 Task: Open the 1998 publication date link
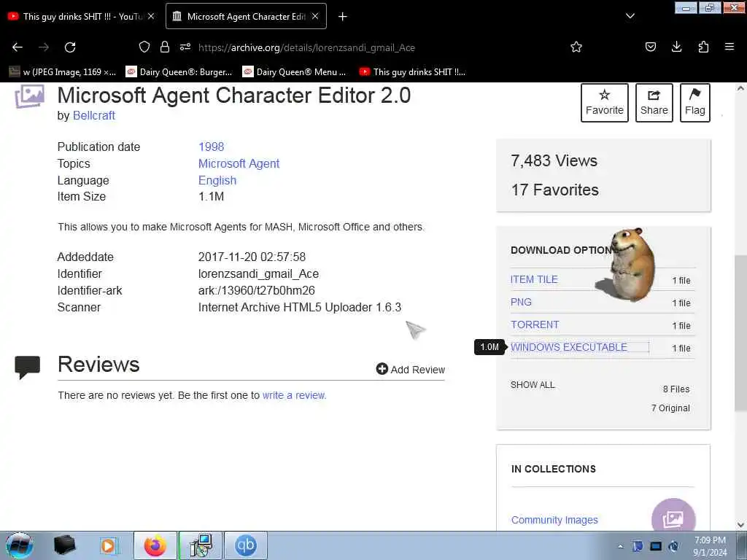[211, 147]
